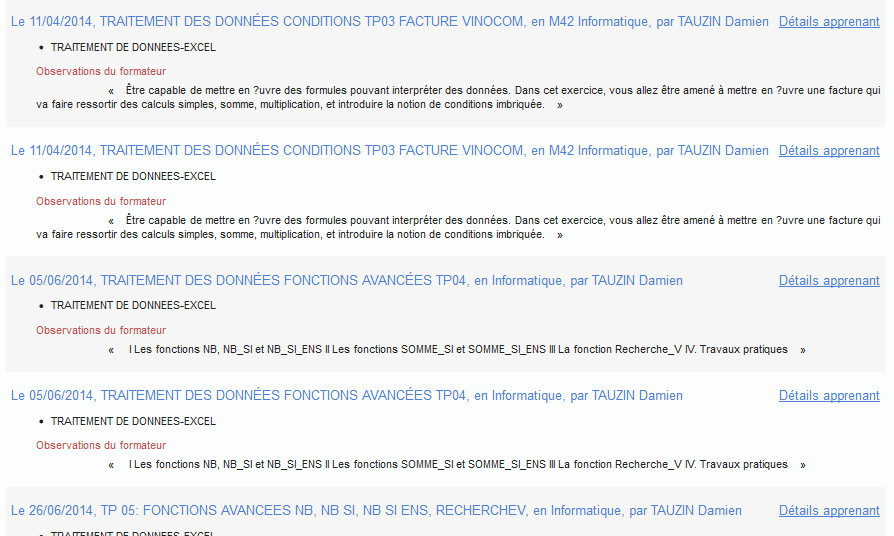Screen dimensions: 894x536
Task: Click the 'Les fonctions NB' observation text in the first TP04 entry
Action: 458,350
